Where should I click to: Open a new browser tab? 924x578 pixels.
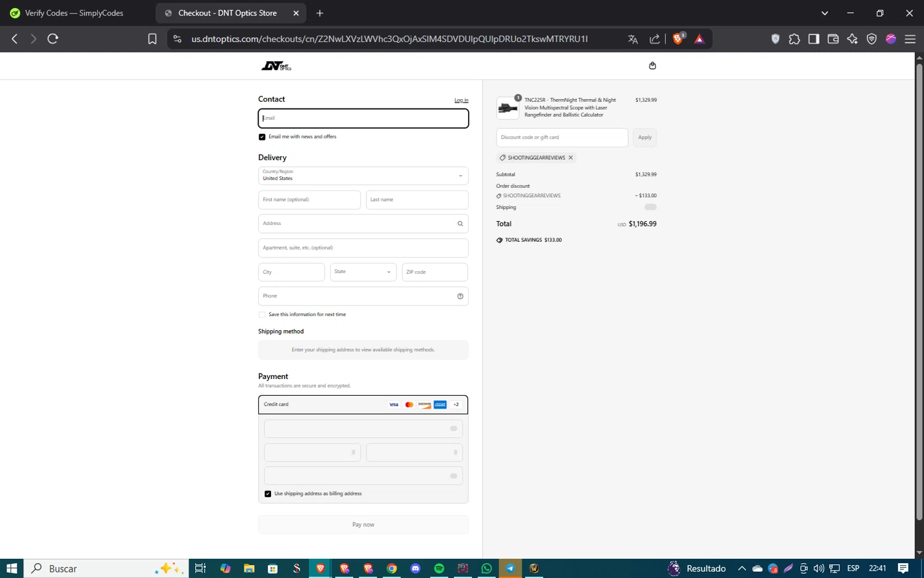[x=320, y=13]
